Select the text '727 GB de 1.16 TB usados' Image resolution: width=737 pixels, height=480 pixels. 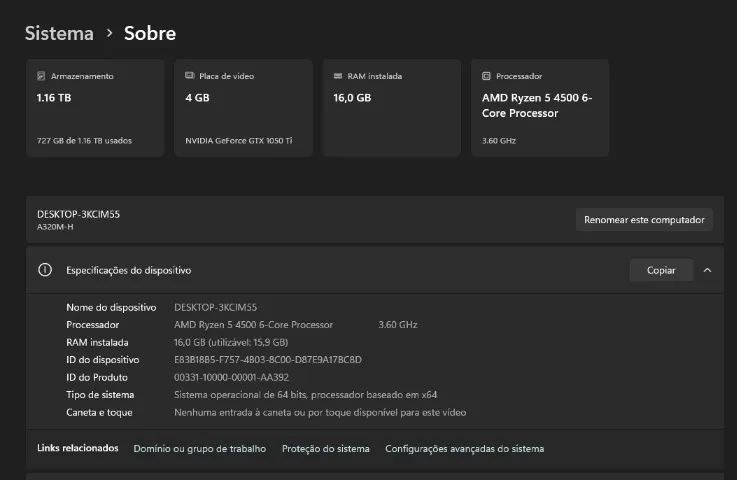(84, 141)
